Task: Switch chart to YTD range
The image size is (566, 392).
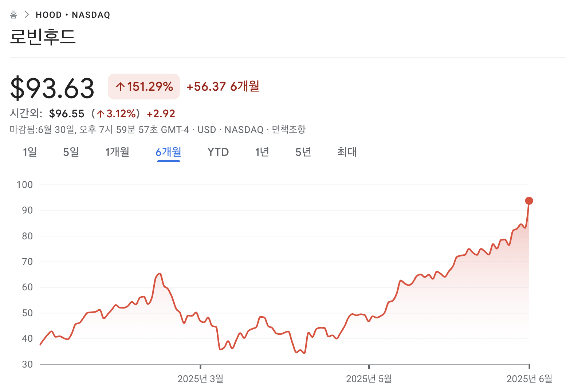Action: pyautogui.click(x=218, y=152)
